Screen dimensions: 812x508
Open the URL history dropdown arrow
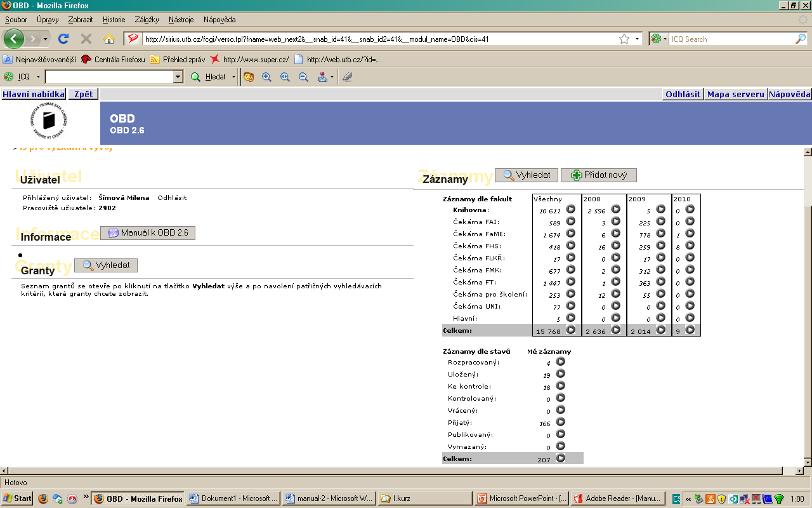637,39
